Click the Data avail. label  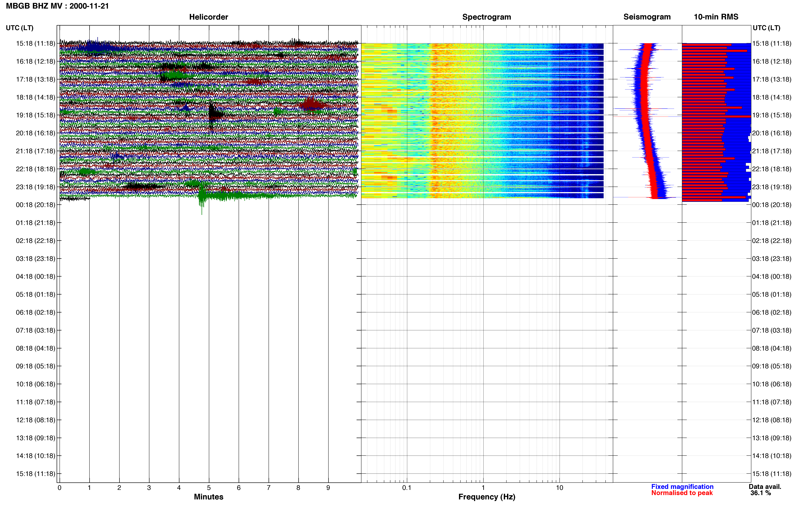pyautogui.click(x=765, y=486)
